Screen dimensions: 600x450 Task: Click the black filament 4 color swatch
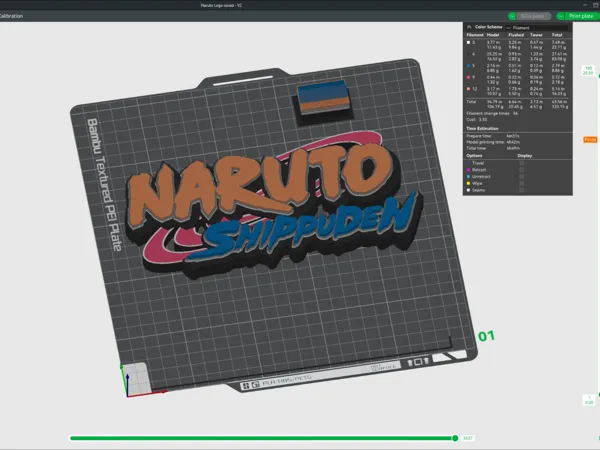pos(468,54)
